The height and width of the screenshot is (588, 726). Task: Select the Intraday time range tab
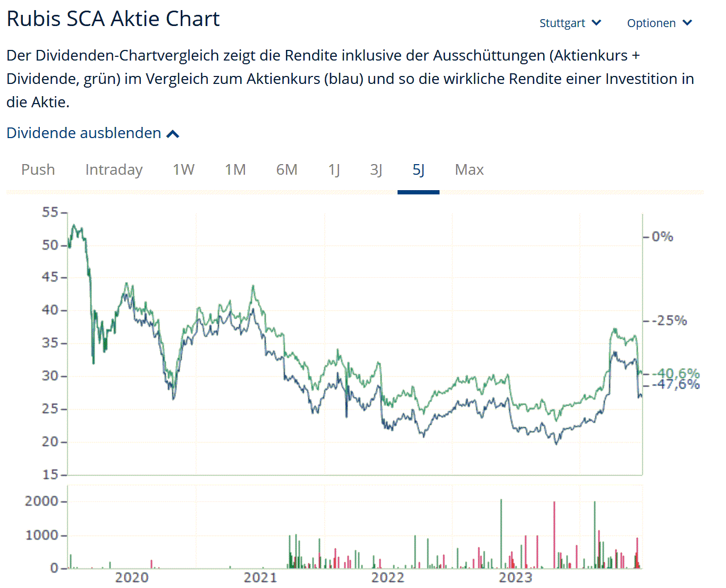[114, 170]
